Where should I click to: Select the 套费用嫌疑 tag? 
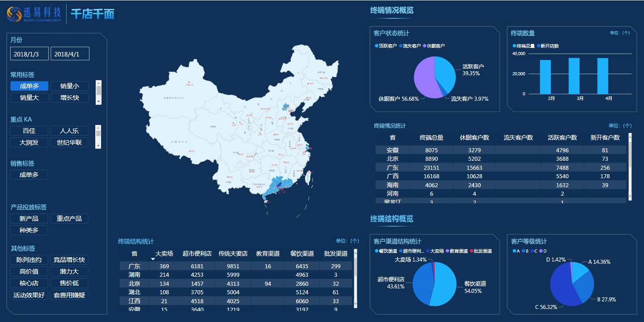pos(69,295)
